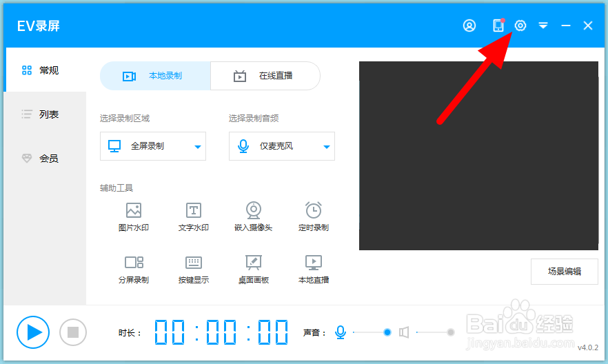Image resolution: width=608 pixels, height=364 pixels.
Task: Expand the 全屏录制 recording area dropdown
Action: coord(153,146)
